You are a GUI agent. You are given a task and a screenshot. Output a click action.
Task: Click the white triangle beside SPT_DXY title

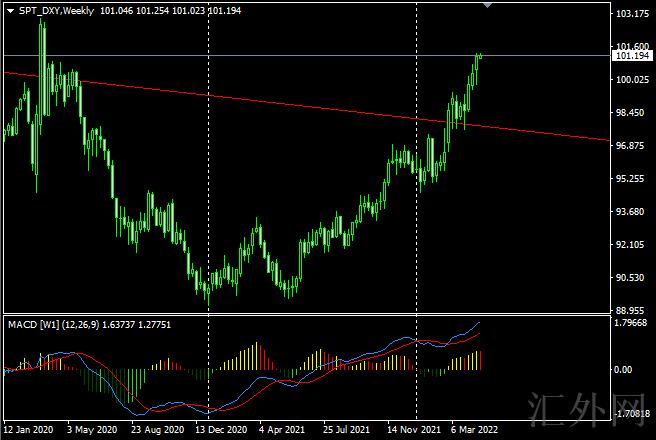(x=9, y=9)
